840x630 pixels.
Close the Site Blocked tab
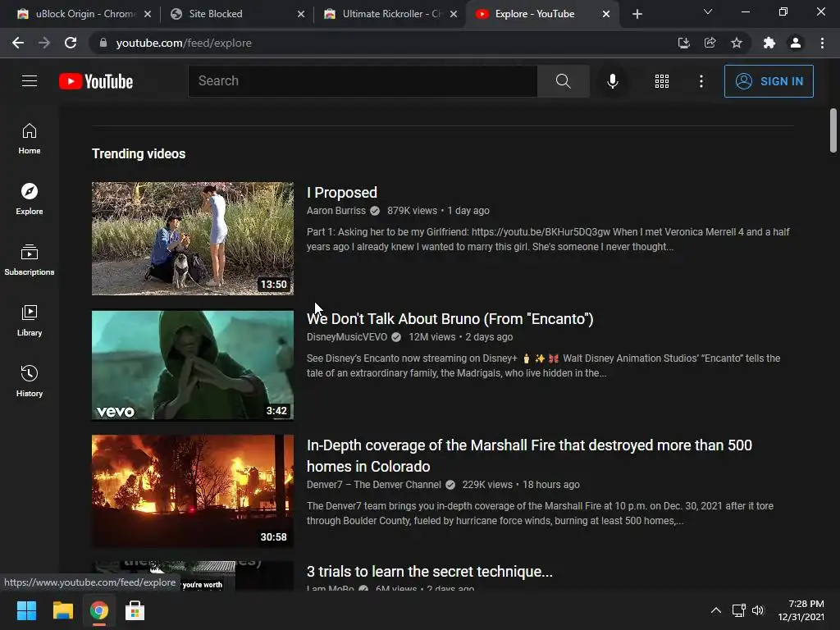(x=301, y=14)
